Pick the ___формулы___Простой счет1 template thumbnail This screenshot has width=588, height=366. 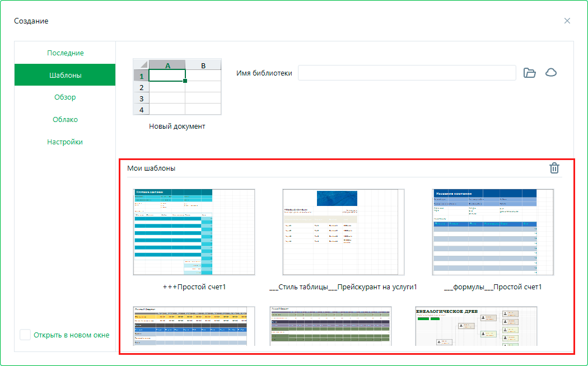click(x=493, y=232)
